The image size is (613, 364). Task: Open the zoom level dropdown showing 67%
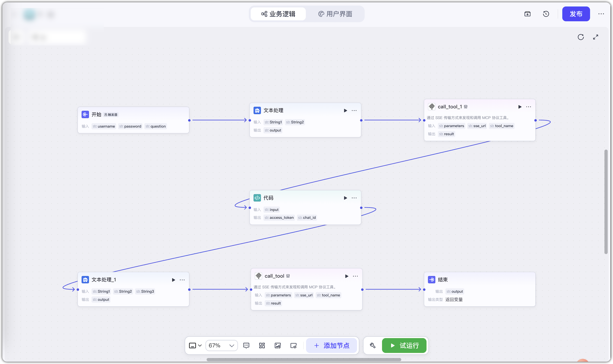pos(221,345)
